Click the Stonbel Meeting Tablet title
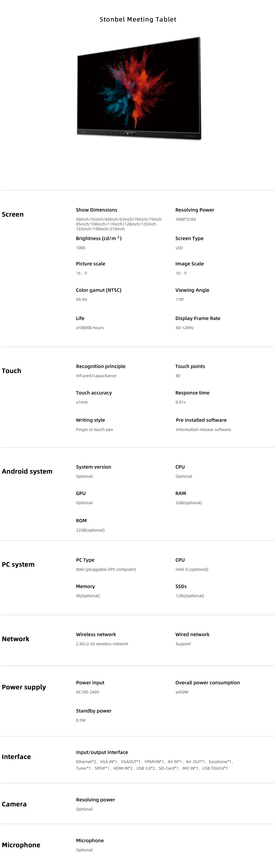276x868 pixels. tap(138, 20)
